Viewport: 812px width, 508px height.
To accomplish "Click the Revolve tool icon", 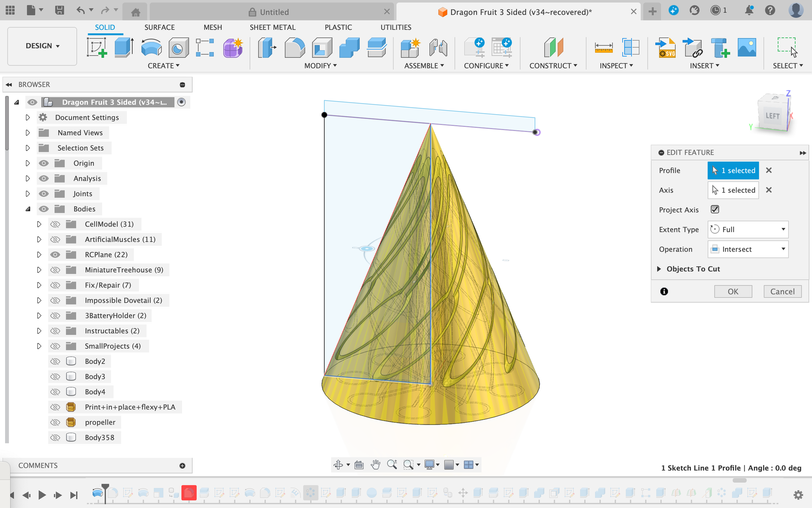I will coord(151,47).
